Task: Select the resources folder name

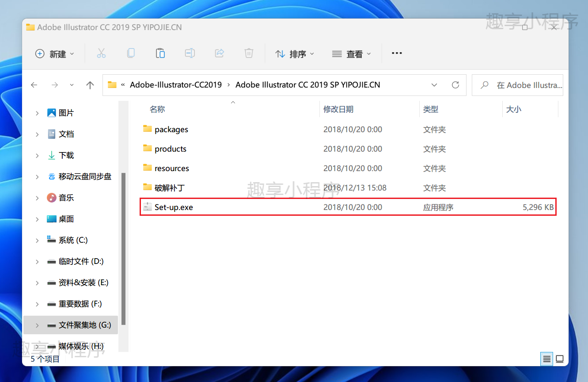Action: tap(172, 168)
